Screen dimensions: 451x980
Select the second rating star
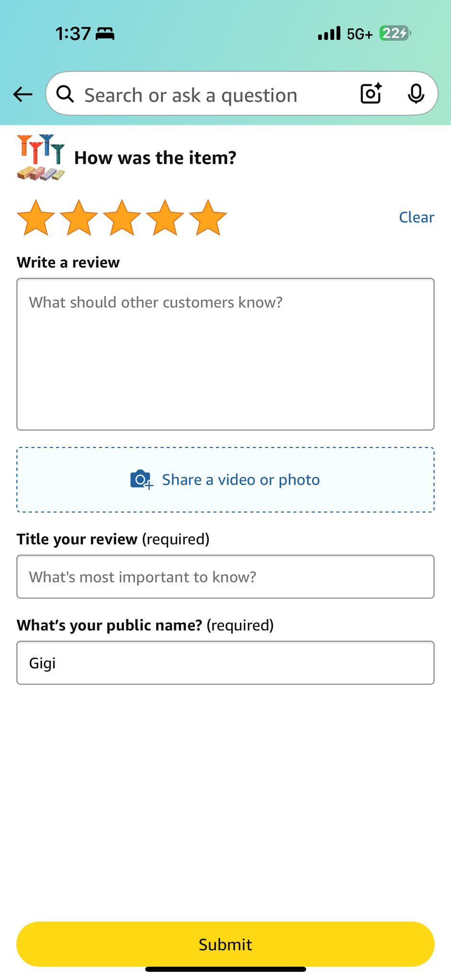tap(79, 218)
